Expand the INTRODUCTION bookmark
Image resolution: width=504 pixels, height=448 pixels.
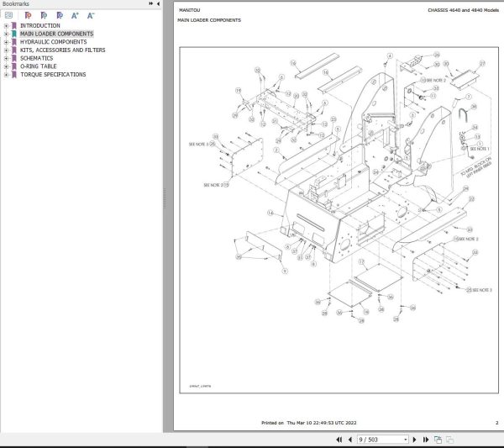pos(6,26)
